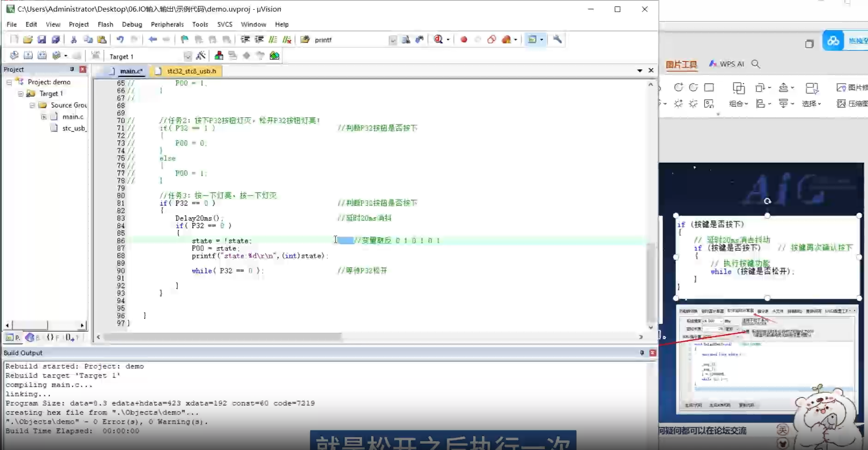Click the Paste clipboard icon
This screenshot has height=450, width=868.
coord(102,40)
